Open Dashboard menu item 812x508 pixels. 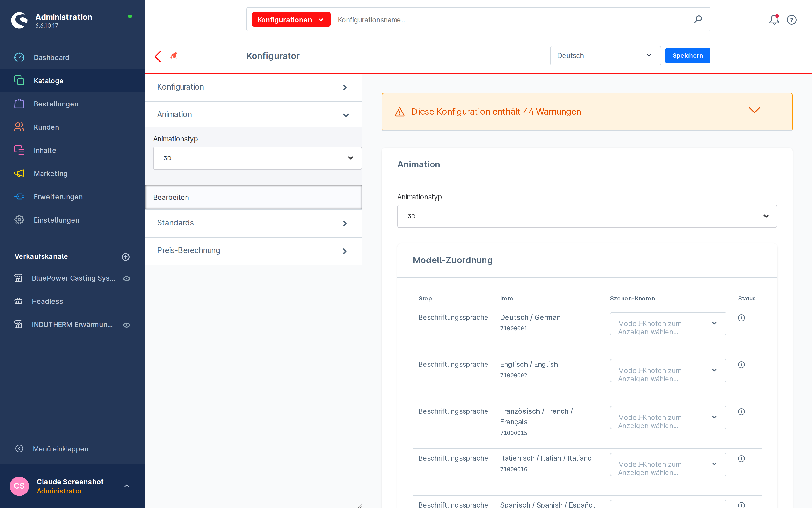pyautogui.click(x=72, y=58)
